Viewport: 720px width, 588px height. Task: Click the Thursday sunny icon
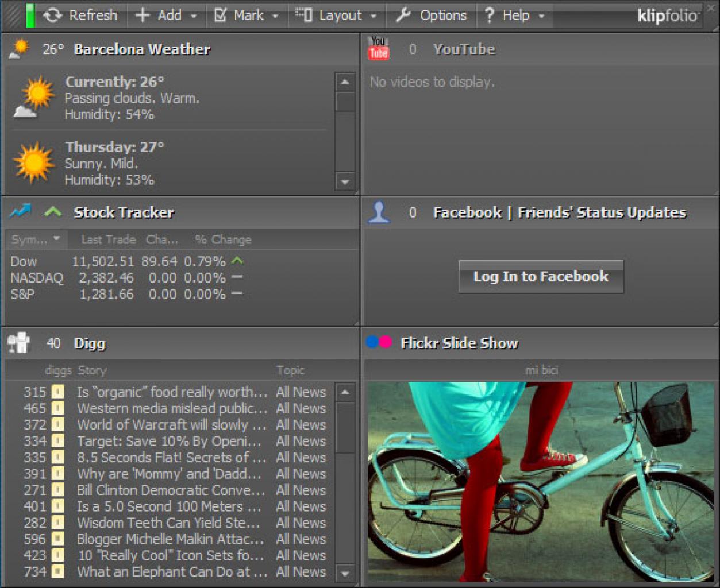[34, 162]
